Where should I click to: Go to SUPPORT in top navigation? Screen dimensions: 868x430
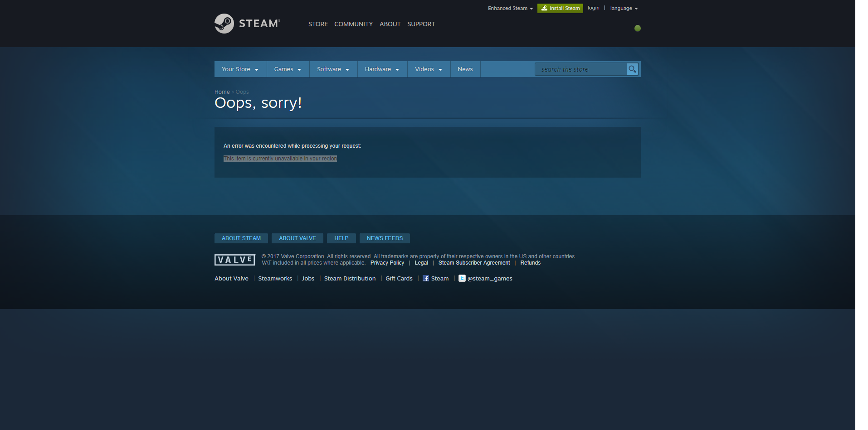tap(421, 24)
